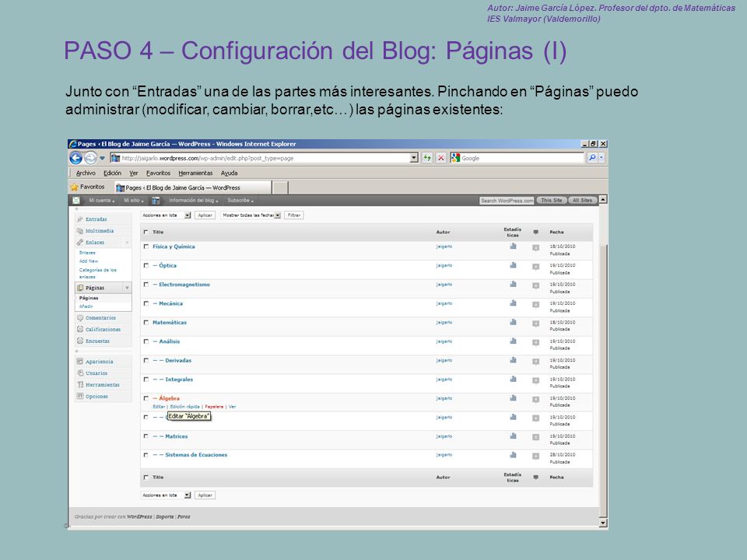Check the box for Matemáticas page

coord(146,323)
